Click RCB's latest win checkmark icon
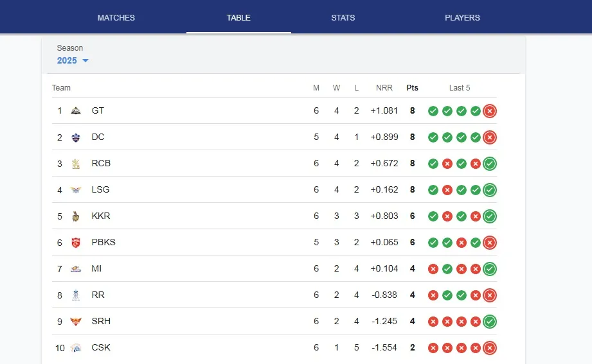Screen dimensions: 592x364 490,164
